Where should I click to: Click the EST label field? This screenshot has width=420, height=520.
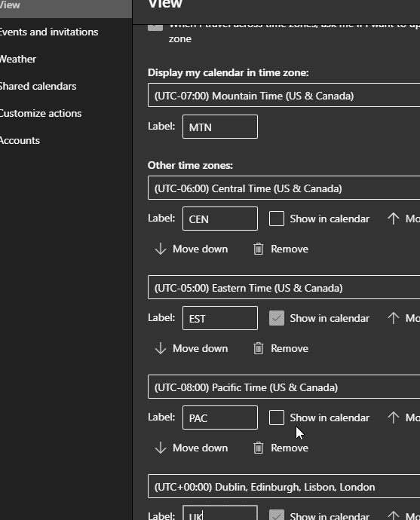220,318
